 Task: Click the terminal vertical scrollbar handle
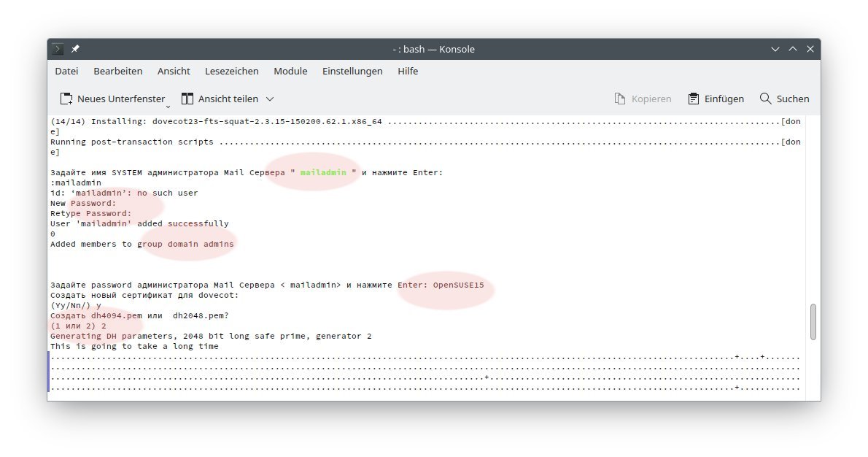(813, 322)
